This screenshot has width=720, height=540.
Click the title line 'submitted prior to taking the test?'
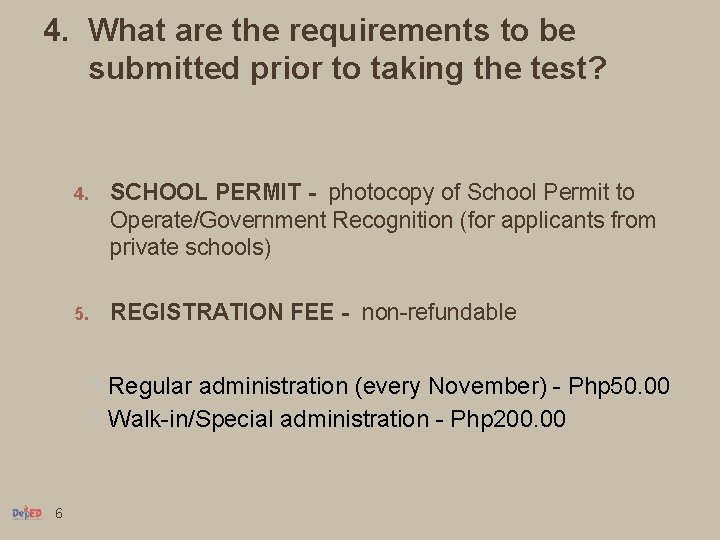click(x=347, y=70)
